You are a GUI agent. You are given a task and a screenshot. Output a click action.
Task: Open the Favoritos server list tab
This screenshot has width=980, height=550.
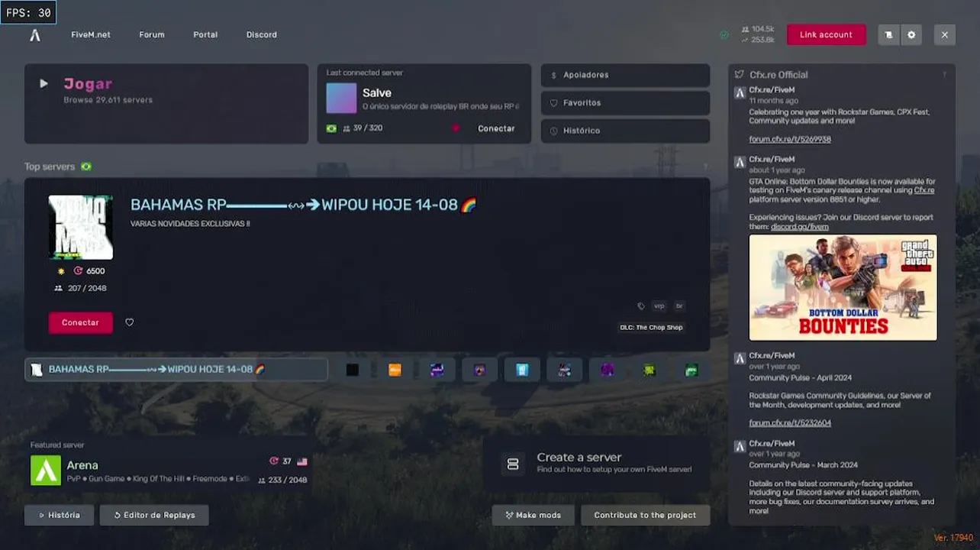click(625, 102)
